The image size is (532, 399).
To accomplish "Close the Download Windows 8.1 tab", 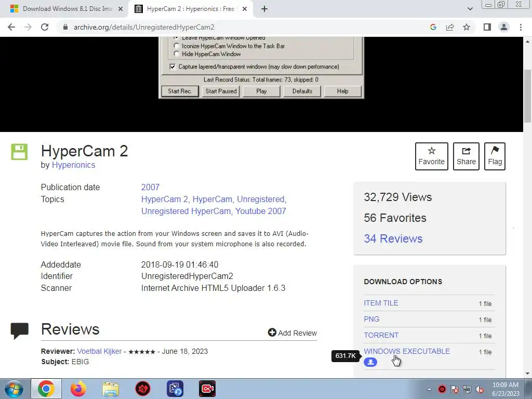I will (x=121, y=9).
